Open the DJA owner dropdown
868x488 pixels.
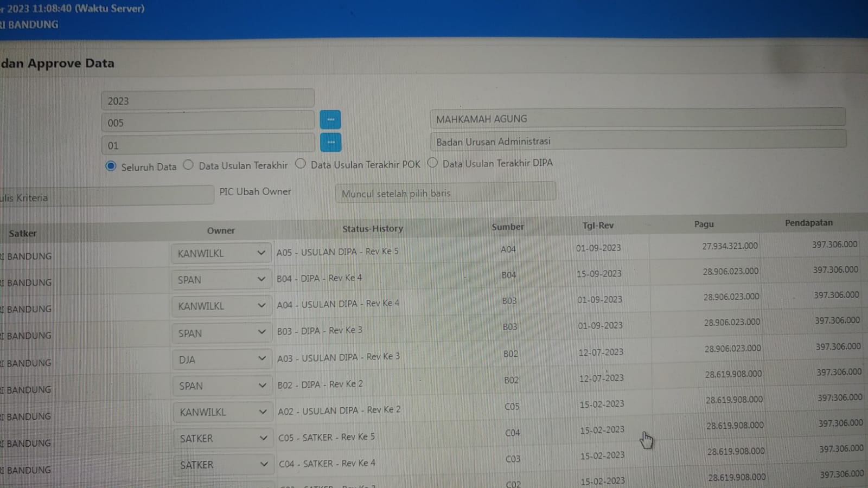click(222, 359)
